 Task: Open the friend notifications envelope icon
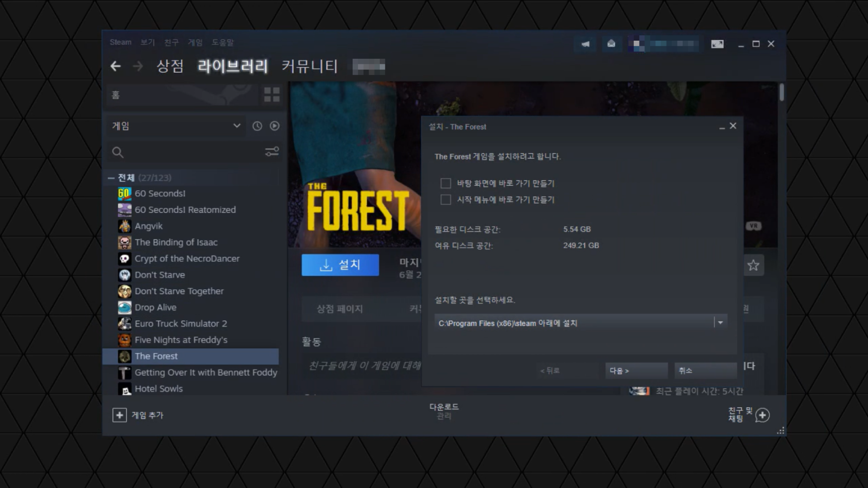pos(611,44)
